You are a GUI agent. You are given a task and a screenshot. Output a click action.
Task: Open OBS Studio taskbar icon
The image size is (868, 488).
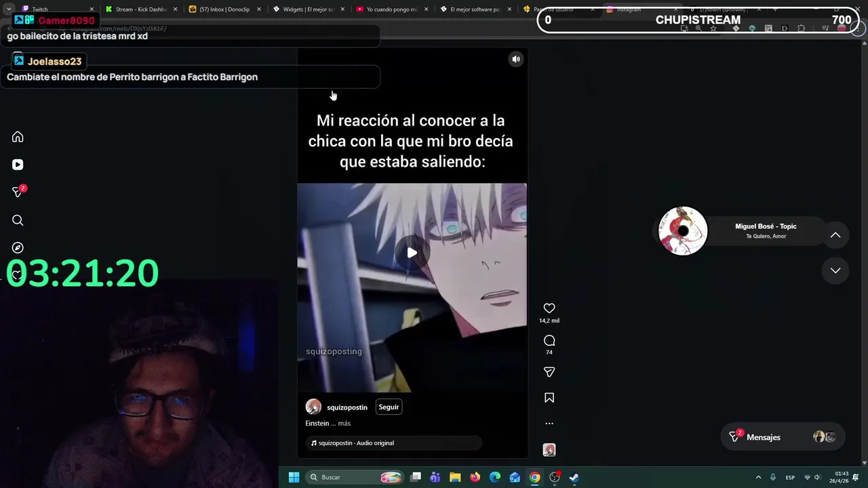(555, 477)
